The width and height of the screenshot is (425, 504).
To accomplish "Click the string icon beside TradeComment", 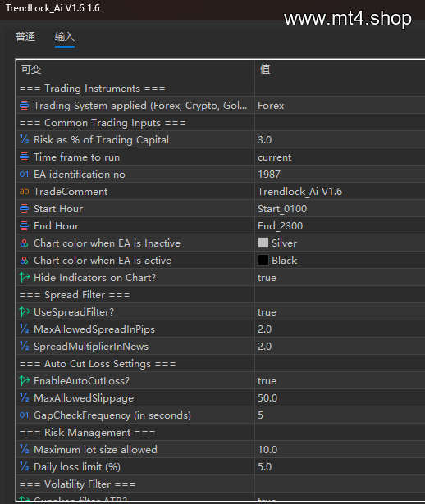I will coord(24,191).
